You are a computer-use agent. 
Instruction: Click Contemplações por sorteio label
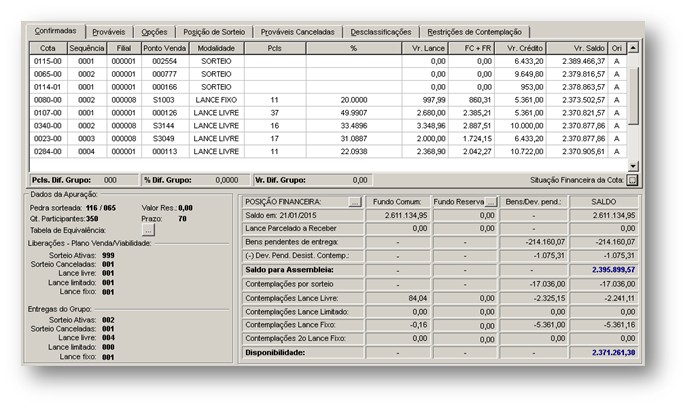290,284
